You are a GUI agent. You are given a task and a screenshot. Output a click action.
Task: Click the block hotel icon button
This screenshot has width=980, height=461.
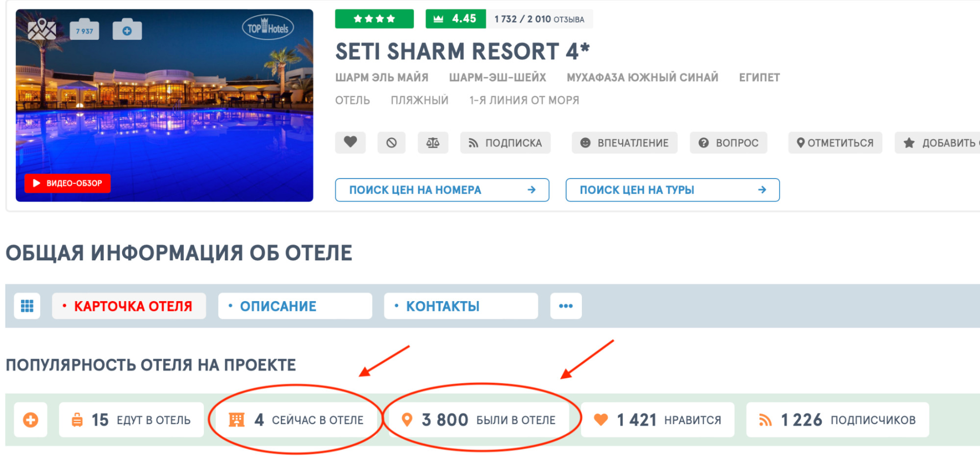point(391,143)
